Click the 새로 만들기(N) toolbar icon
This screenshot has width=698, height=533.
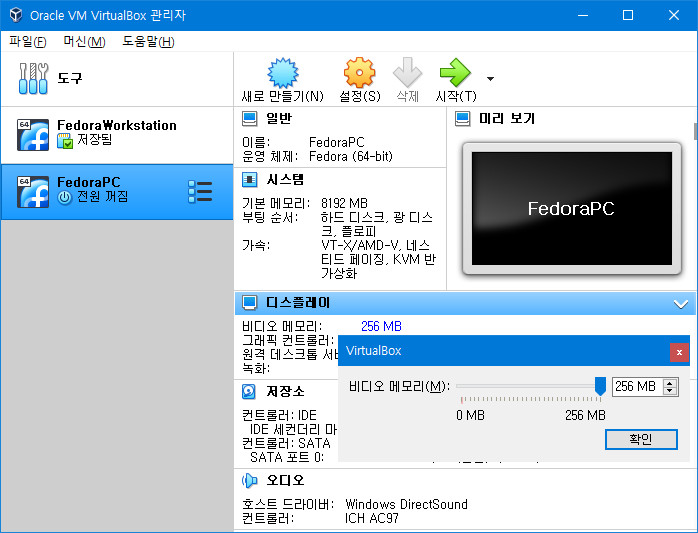click(283, 73)
